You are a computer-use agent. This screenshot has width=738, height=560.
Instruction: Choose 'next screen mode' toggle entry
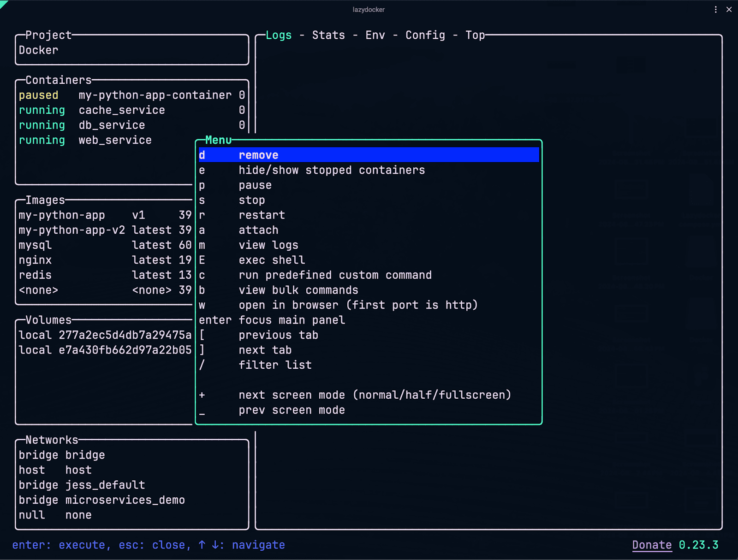tap(374, 395)
